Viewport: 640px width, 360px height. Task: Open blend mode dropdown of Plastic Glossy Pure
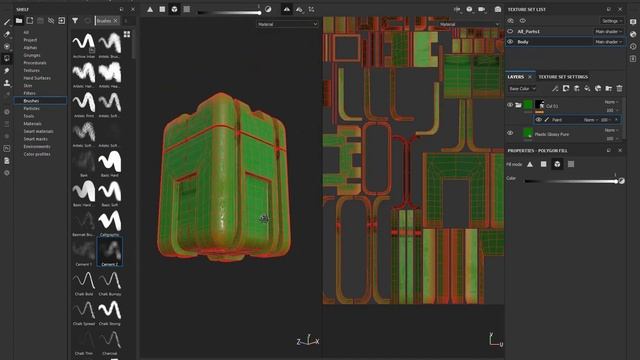click(611, 130)
